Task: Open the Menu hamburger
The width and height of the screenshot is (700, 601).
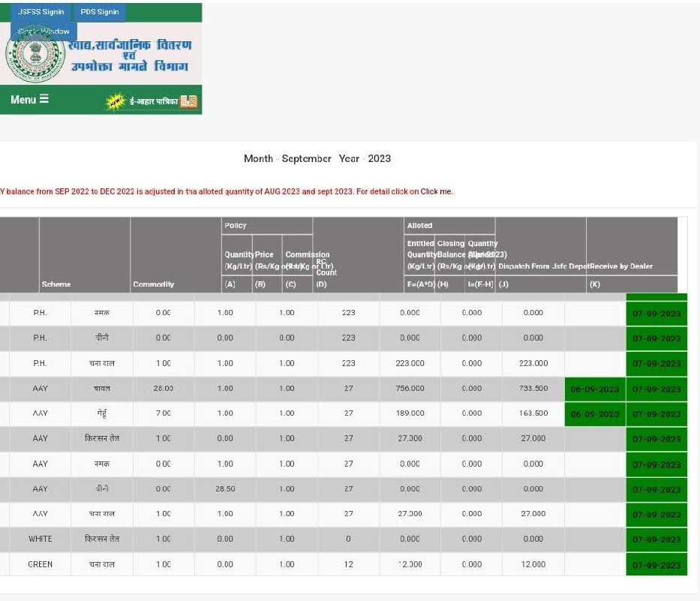Action: pos(30,99)
